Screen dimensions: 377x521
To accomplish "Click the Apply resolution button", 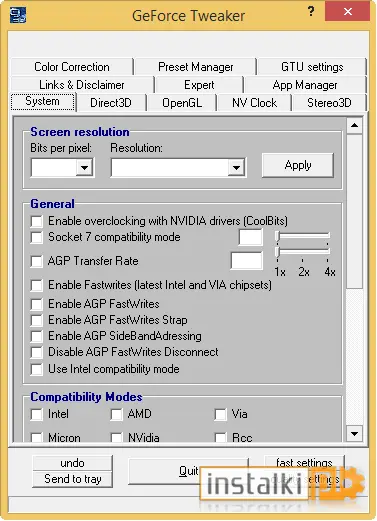I will 298,165.
